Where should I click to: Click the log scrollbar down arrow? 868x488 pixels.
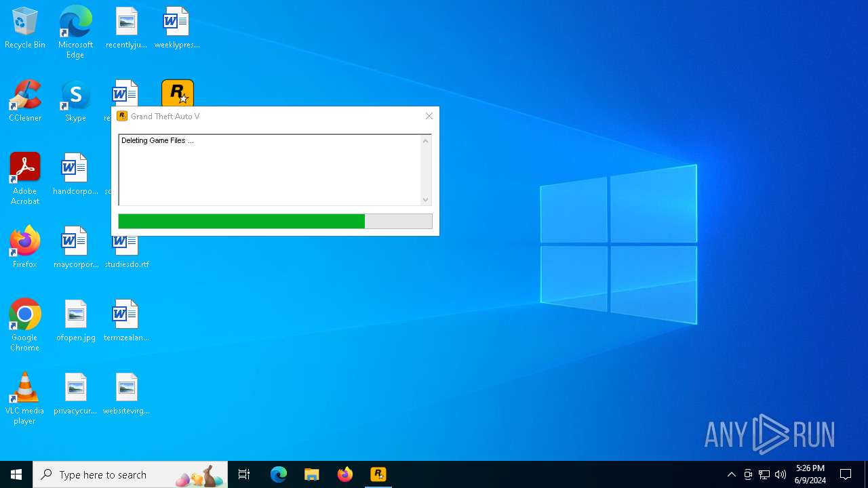[426, 199]
